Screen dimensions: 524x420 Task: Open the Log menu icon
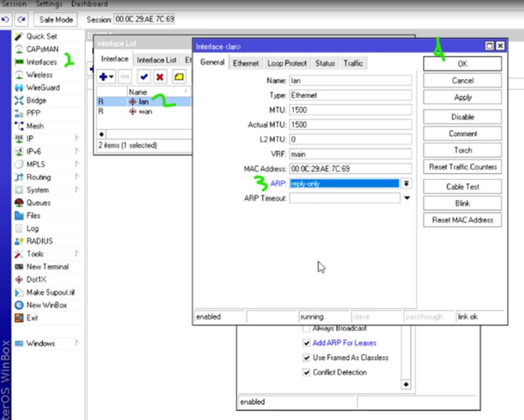19,228
